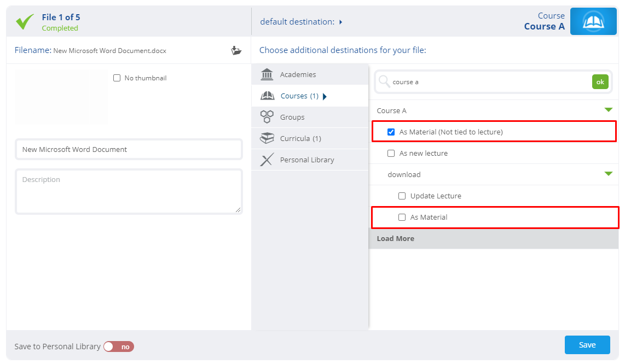This screenshot has height=364, width=625.
Task: Click the Academies building icon
Action: (267, 74)
